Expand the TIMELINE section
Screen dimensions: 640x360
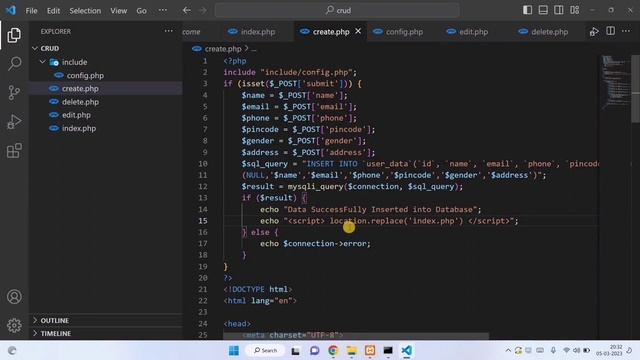[106, 333]
